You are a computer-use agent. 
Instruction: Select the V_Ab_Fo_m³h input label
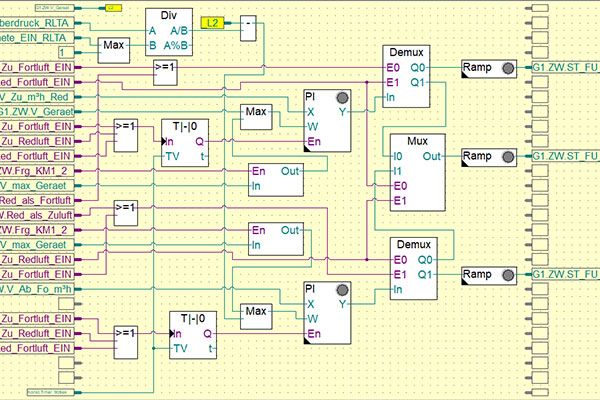(38, 289)
